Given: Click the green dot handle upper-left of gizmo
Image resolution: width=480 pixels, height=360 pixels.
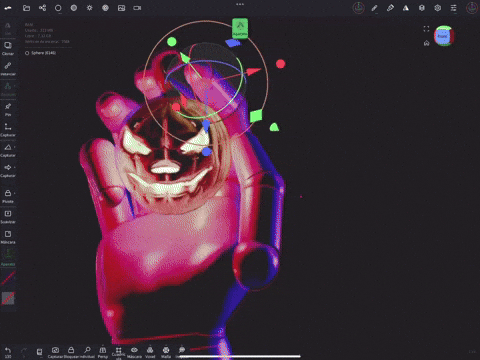Looking at the screenshot, I should [x=172, y=42].
